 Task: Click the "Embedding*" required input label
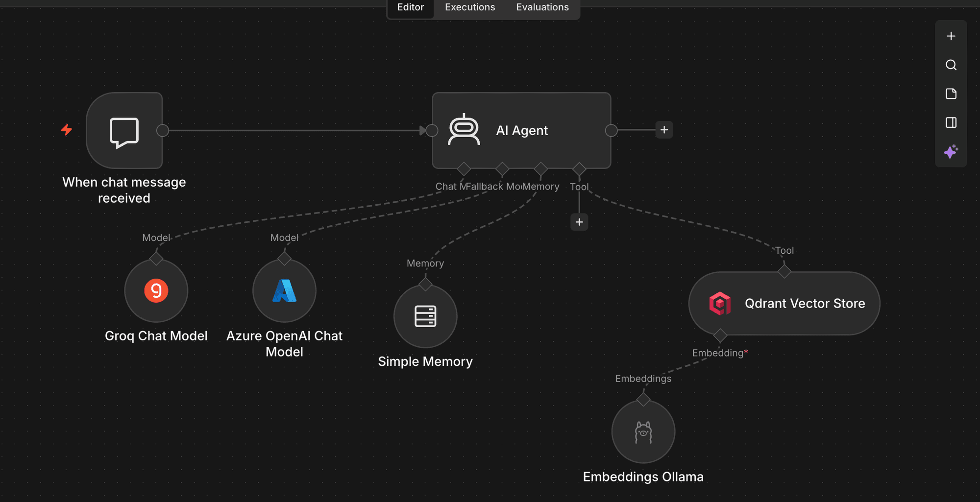(720, 353)
